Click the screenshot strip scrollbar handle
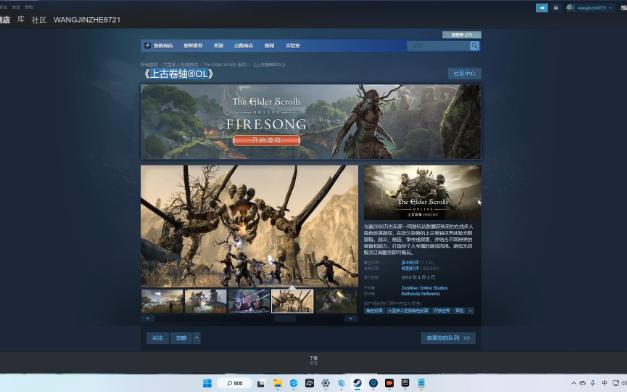The height and width of the screenshot is (392, 627). click(285, 318)
